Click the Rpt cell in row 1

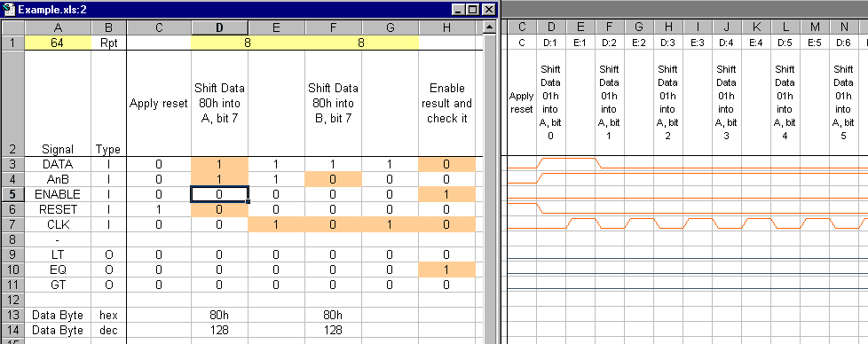[108, 43]
